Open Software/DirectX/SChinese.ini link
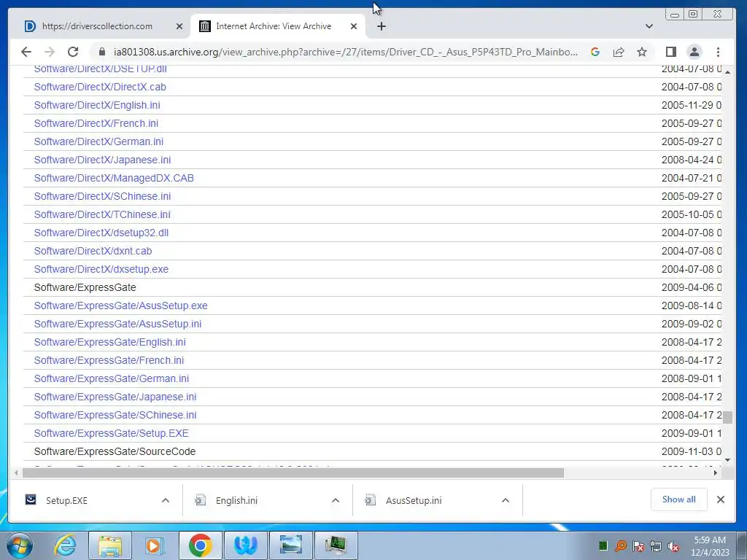747x560 pixels. click(x=102, y=196)
